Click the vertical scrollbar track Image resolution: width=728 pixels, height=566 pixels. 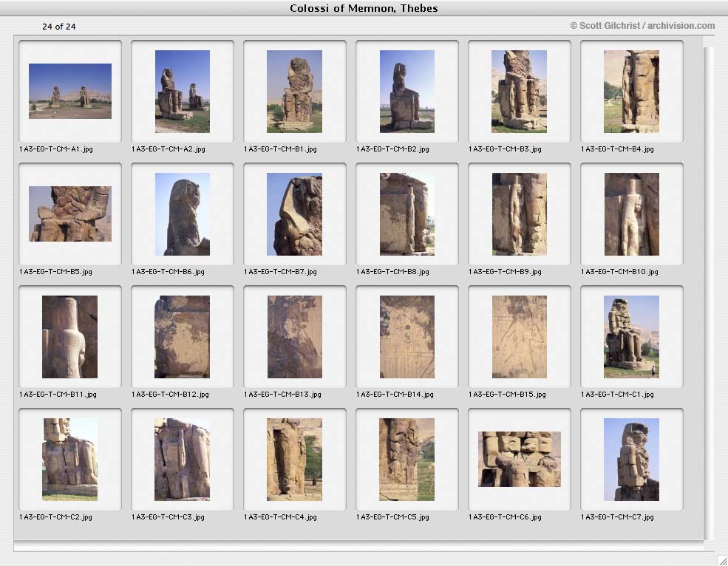pyautogui.click(x=709, y=293)
